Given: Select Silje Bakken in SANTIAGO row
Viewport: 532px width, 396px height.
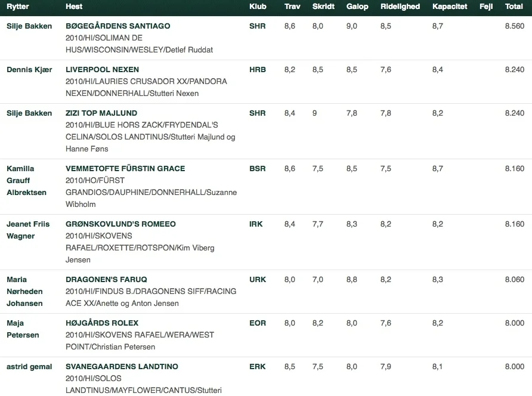Looking at the screenshot, I should tap(29, 26).
